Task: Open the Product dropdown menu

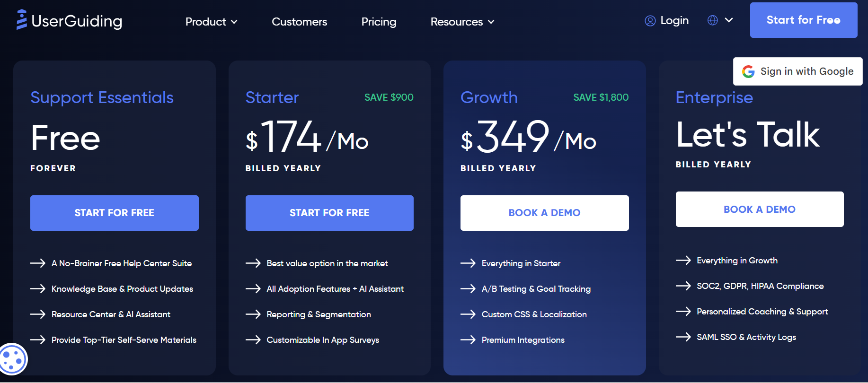Action: [212, 22]
